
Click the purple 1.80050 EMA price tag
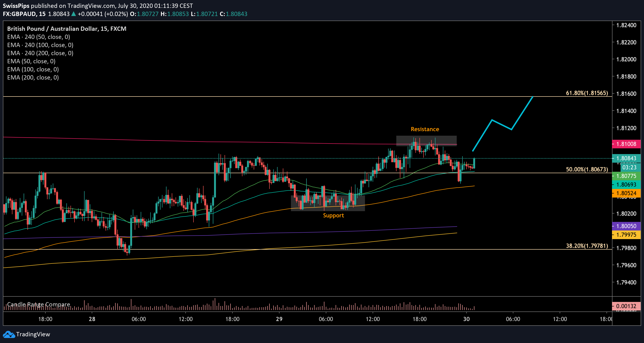pos(626,226)
